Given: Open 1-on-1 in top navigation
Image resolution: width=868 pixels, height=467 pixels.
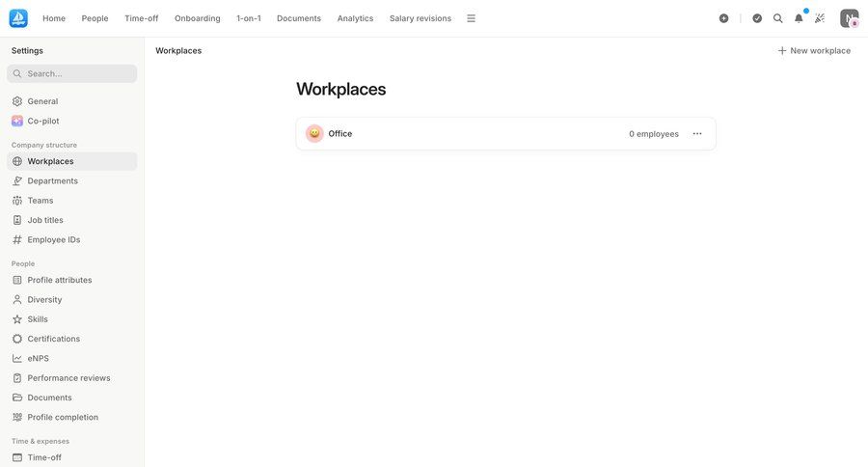Looking at the screenshot, I should coord(249,18).
